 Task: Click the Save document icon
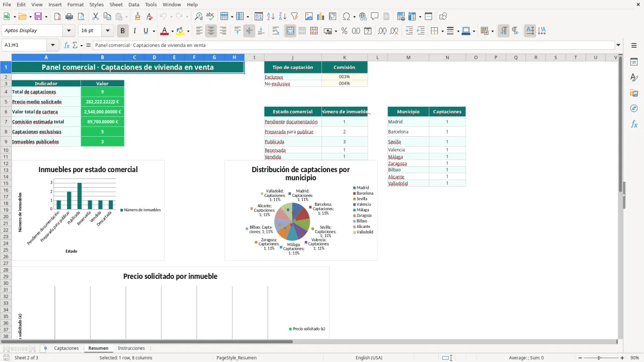pos(38,17)
